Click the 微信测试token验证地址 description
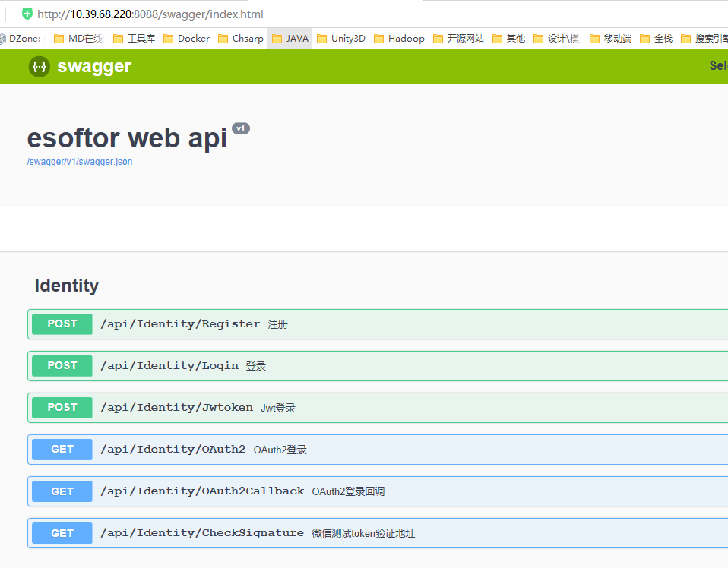 click(363, 533)
